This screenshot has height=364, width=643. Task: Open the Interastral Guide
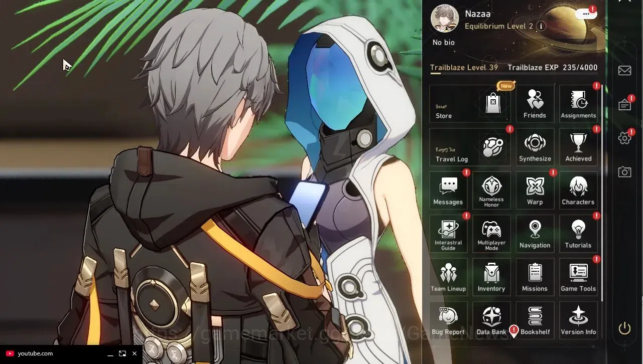[x=448, y=234]
